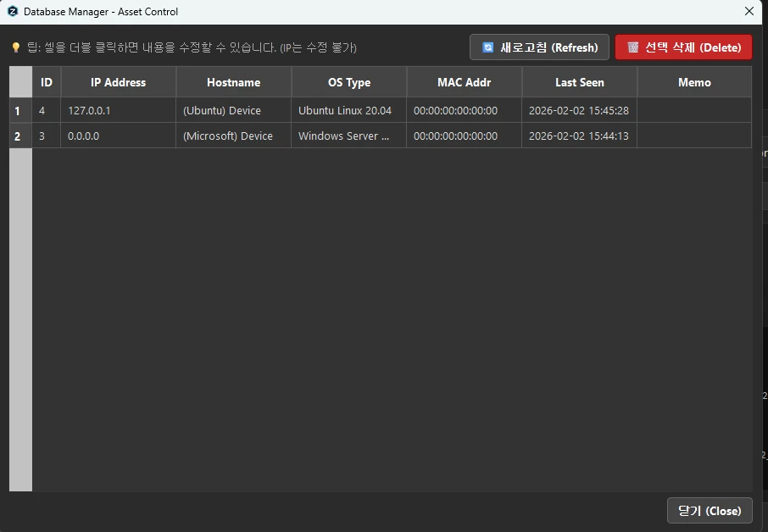Select the (Ubuntu) Device hostname cell
The height and width of the screenshot is (532, 768).
234,110
